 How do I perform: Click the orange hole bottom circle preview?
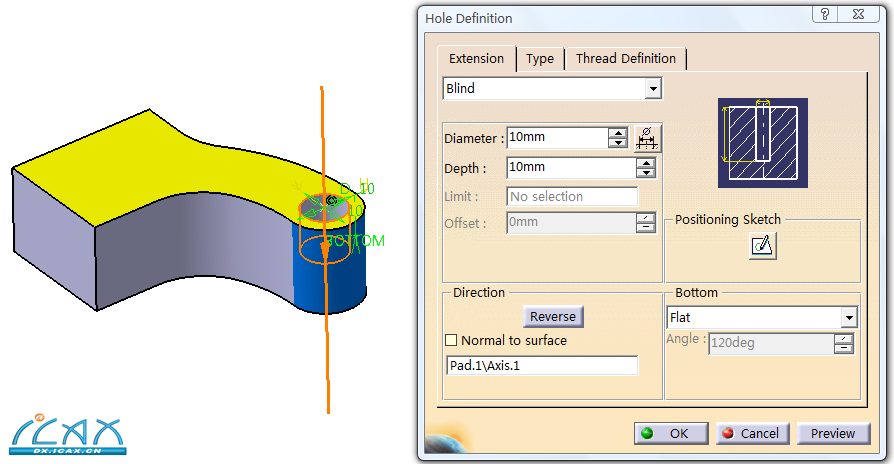[324, 250]
